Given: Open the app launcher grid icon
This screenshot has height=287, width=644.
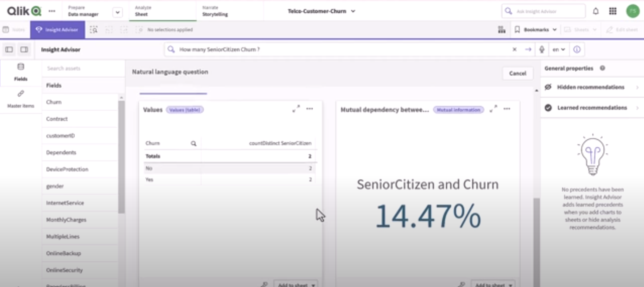Looking at the screenshot, I should pos(613,11).
